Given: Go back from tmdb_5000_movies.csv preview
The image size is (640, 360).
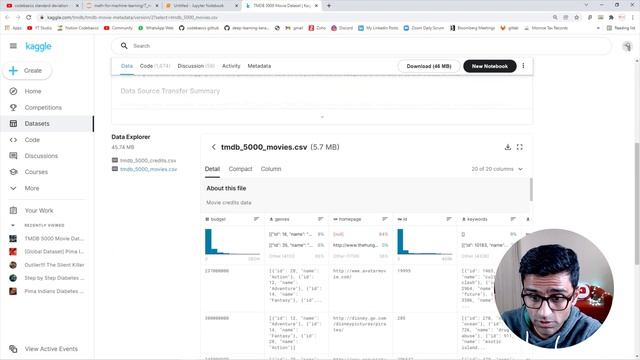Looking at the screenshot, I should [213, 147].
